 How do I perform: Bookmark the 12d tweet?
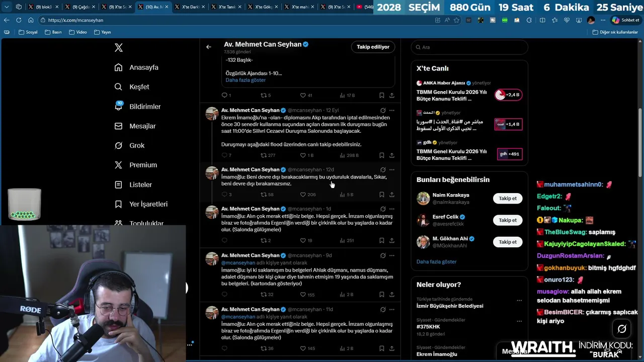coord(382,195)
